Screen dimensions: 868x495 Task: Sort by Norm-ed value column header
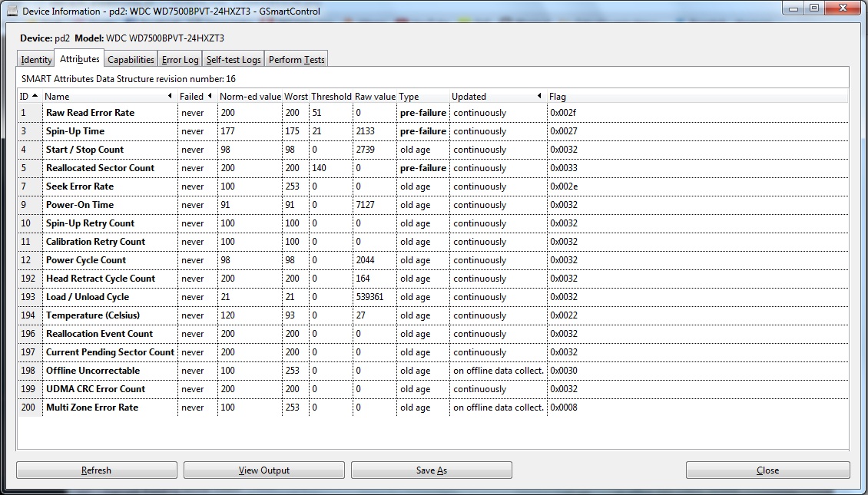(x=250, y=96)
